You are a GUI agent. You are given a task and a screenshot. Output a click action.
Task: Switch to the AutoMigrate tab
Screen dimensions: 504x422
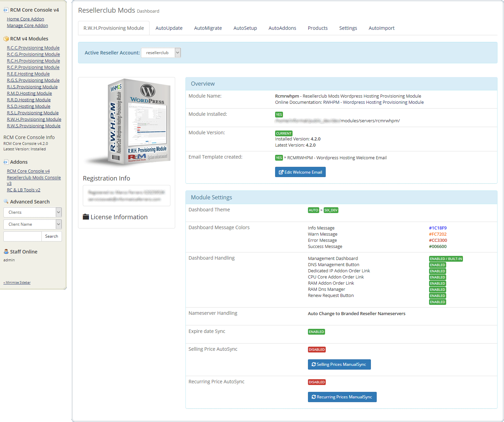pyautogui.click(x=208, y=28)
